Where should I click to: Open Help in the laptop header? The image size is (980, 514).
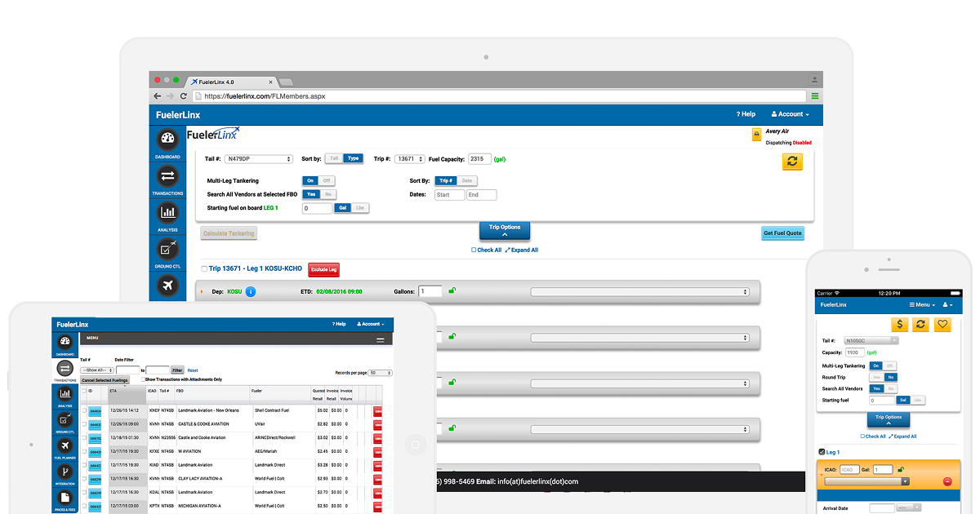746,114
